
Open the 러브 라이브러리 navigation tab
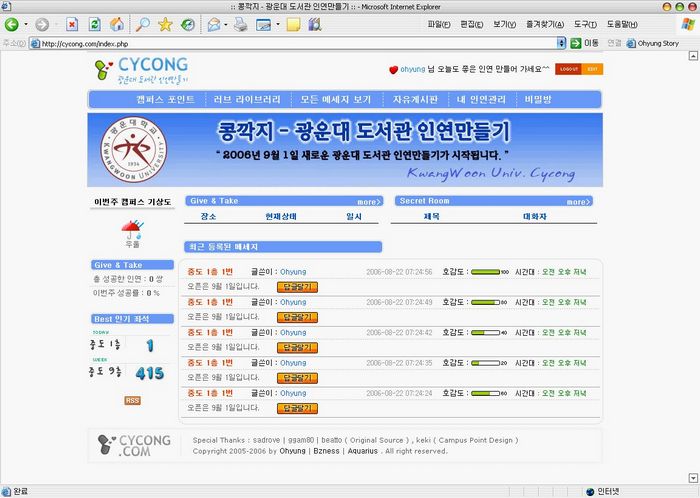[247, 100]
